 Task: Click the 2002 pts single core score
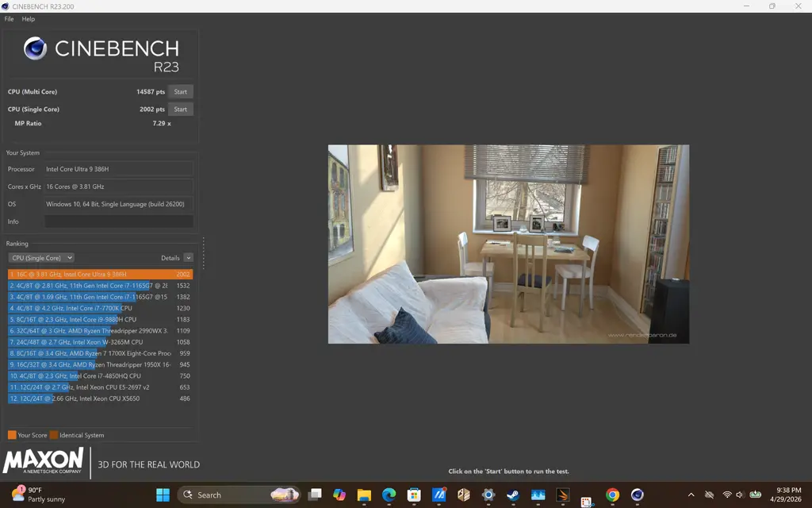152,110
